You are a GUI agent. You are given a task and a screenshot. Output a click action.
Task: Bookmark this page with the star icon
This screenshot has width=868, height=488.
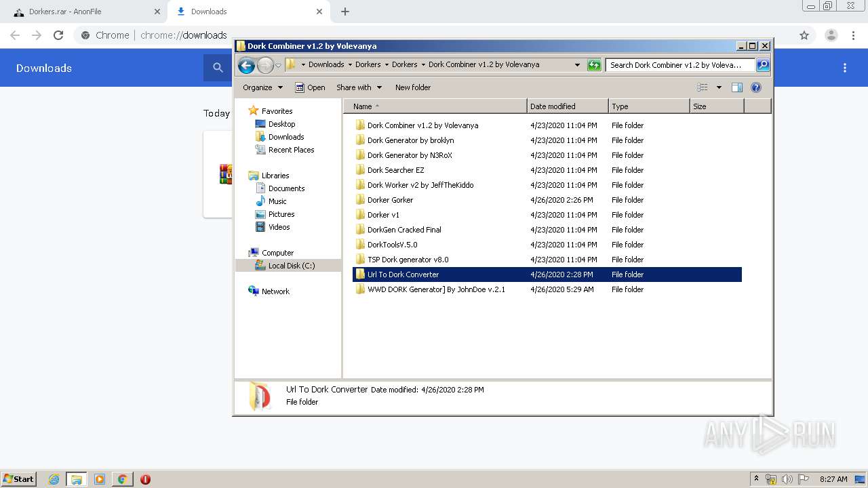pos(804,35)
